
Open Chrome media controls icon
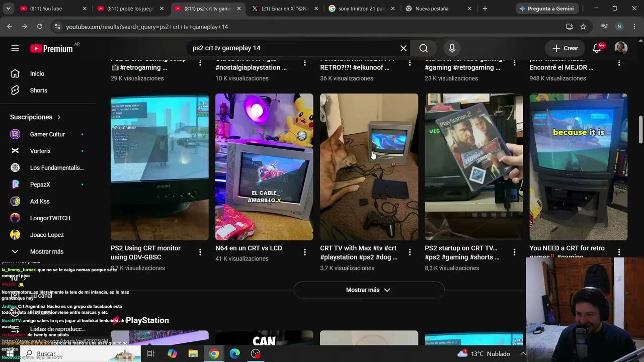(x=604, y=27)
